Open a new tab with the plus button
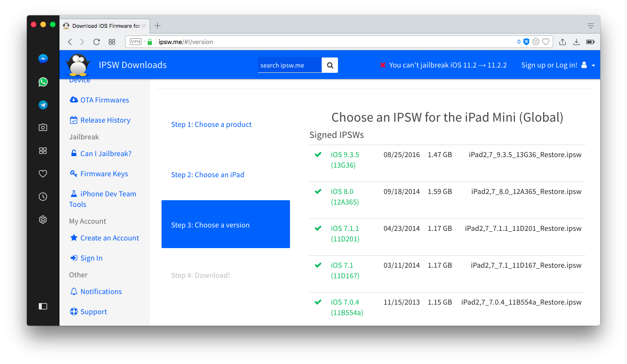 [157, 26]
